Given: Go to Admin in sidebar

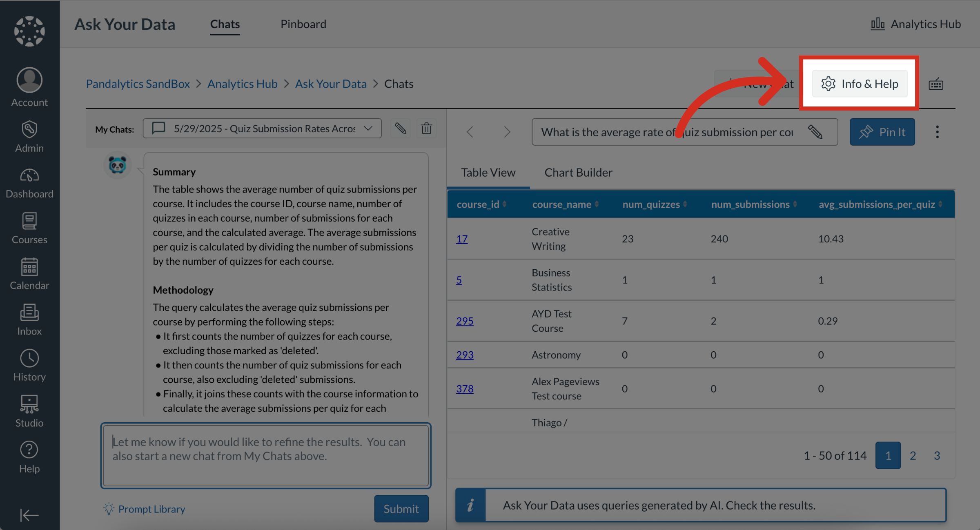Looking at the screenshot, I should pyautogui.click(x=29, y=137).
